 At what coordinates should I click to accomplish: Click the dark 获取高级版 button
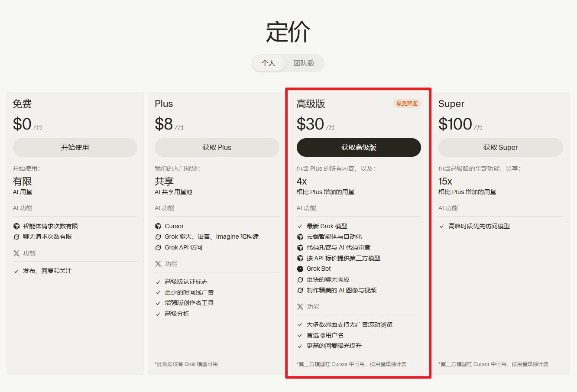point(359,148)
